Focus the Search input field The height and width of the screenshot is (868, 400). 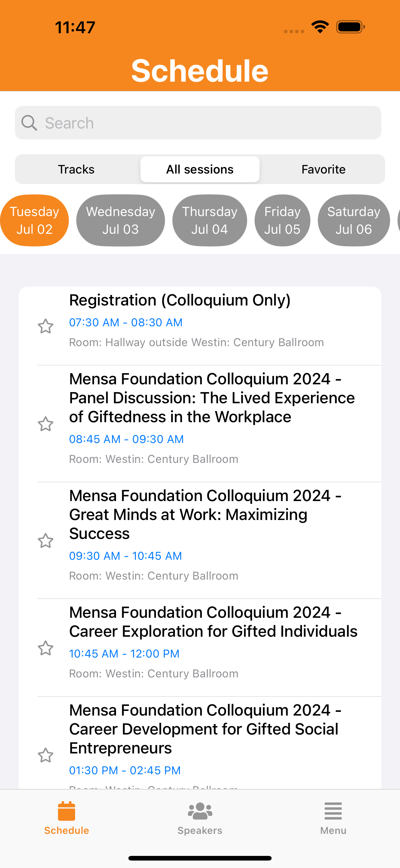pos(198,123)
